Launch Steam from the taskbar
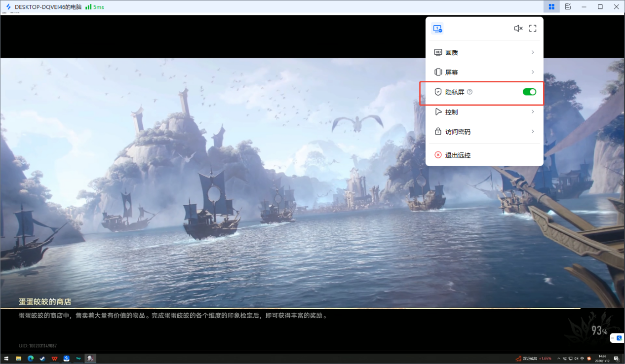This screenshot has height=364, width=625. pyautogui.click(x=42, y=358)
